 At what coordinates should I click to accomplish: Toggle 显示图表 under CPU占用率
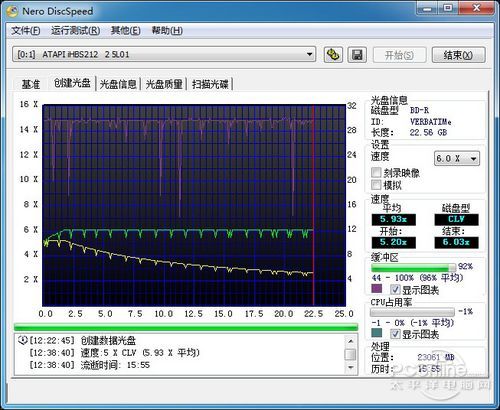[x=395, y=333]
